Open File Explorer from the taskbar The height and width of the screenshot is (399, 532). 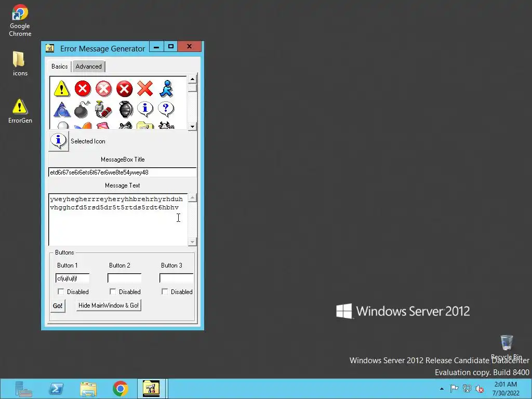(88, 389)
